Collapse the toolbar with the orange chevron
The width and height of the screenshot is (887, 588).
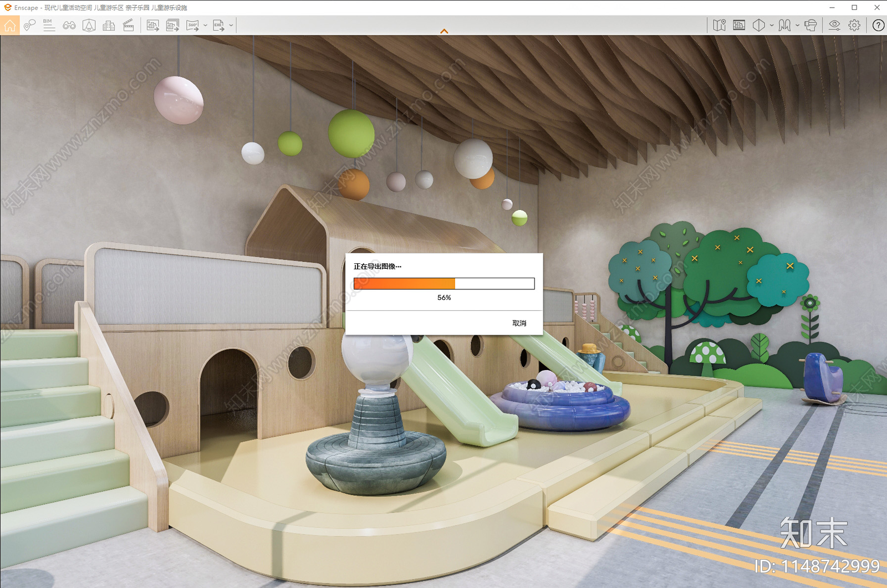444,32
